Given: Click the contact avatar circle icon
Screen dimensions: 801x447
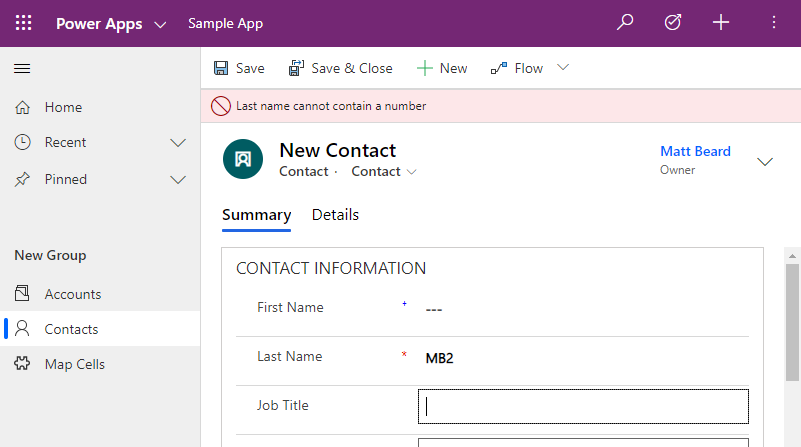Looking at the screenshot, I should pyautogui.click(x=243, y=159).
